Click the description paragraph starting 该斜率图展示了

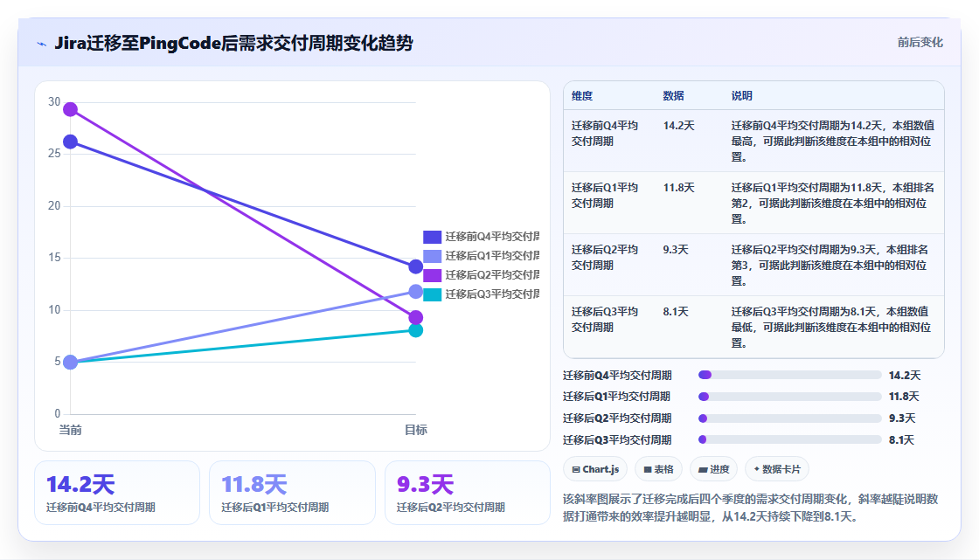click(751, 508)
